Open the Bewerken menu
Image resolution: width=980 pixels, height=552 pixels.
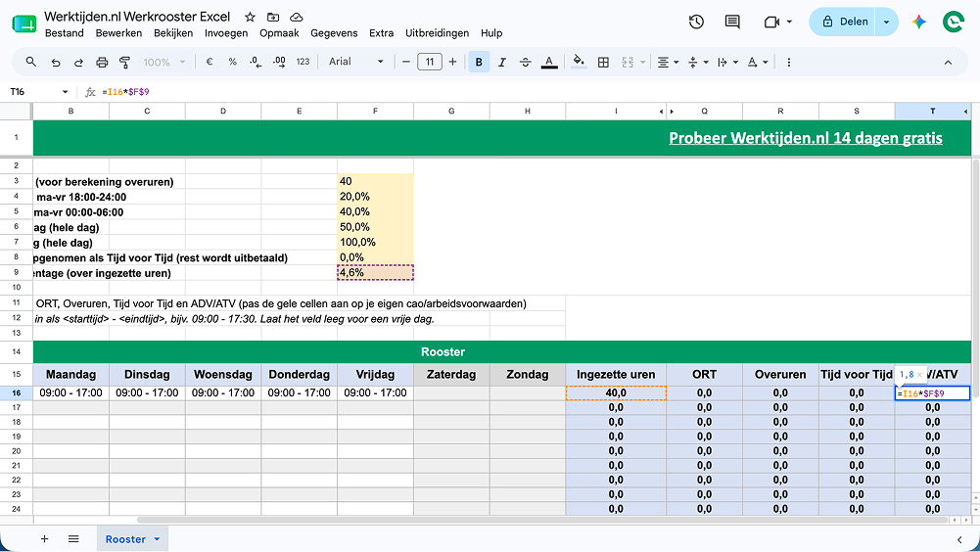click(118, 33)
